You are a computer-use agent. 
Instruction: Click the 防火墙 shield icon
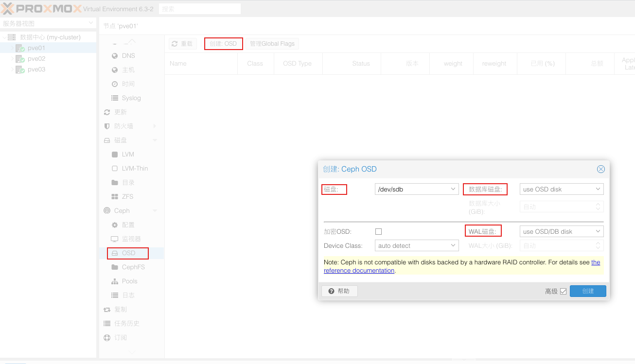click(x=107, y=126)
